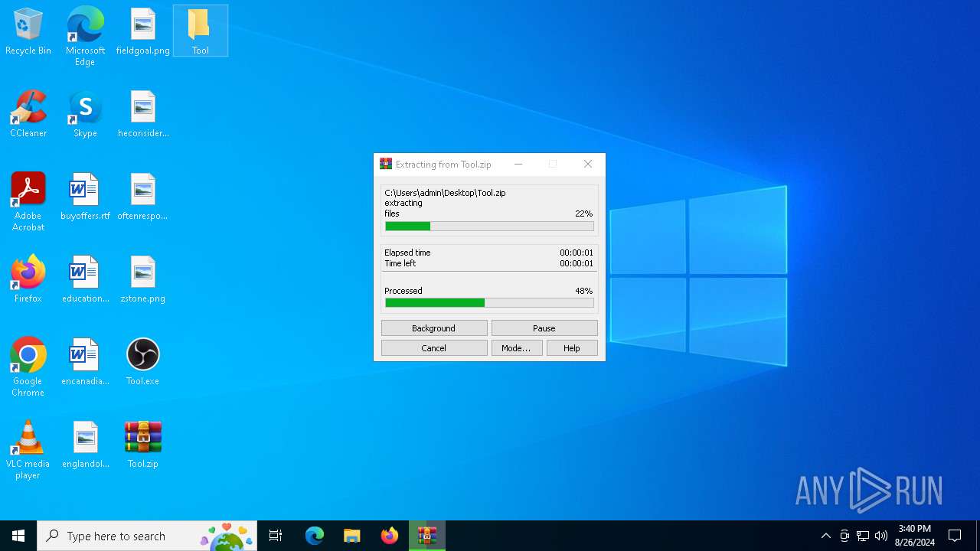Select the education... Word document
Image resolution: width=980 pixels, height=551 pixels.
pos(85,280)
